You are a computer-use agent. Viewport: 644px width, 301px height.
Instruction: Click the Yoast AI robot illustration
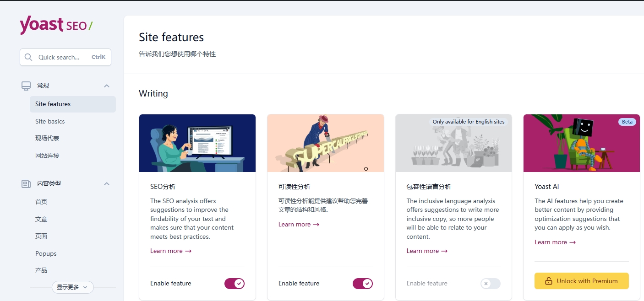[582, 143]
